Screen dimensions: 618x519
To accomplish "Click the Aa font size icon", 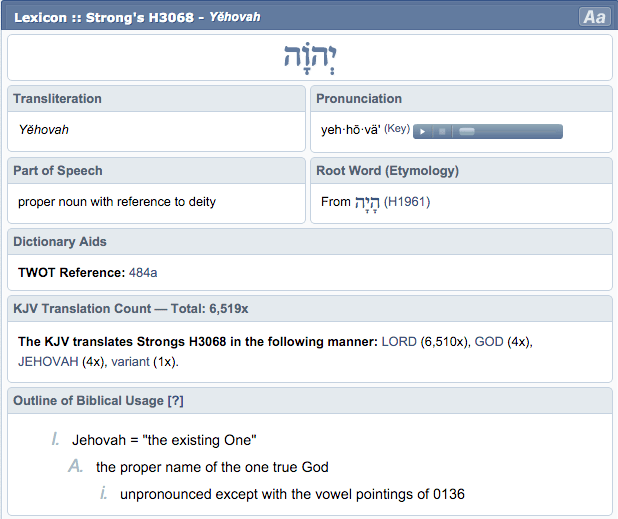I will (593, 17).
